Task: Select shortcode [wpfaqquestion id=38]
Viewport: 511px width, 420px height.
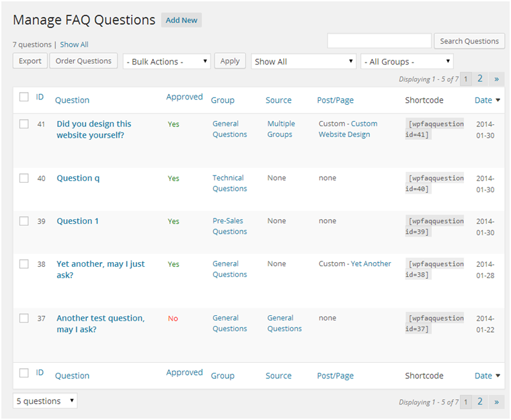Action: [434, 269]
